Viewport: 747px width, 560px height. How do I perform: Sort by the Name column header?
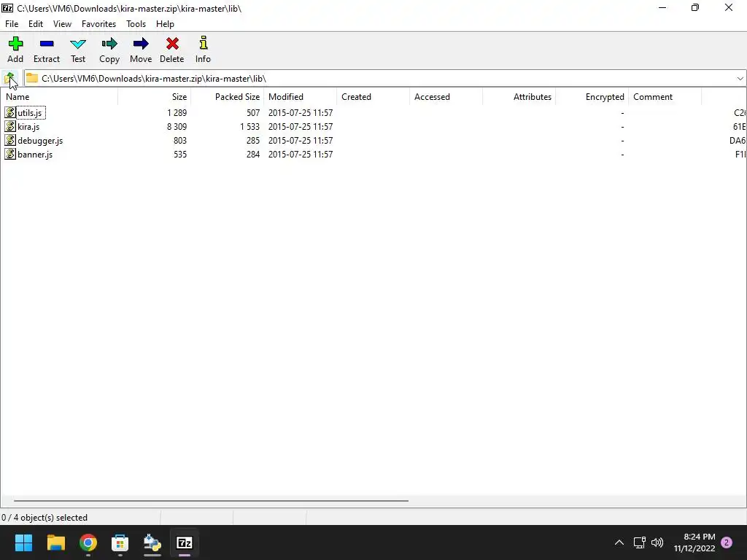point(59,97)
